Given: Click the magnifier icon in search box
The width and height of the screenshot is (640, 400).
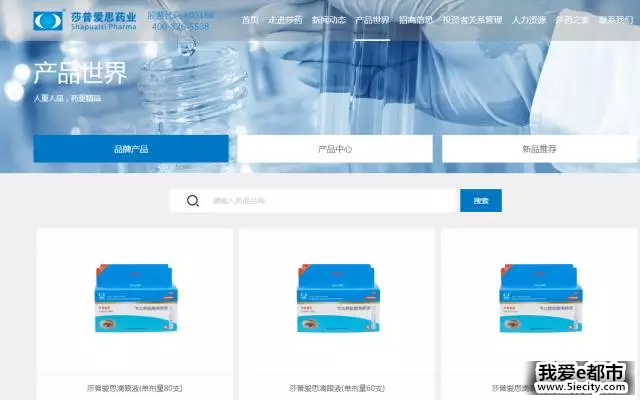Looking at the screenshot, I should [193, 200].
